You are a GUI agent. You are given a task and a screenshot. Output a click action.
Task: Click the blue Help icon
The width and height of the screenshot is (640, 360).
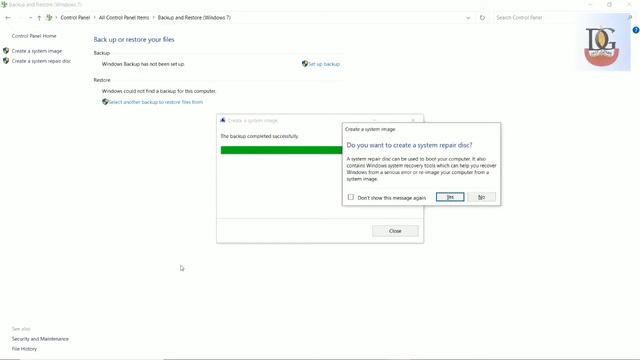(x=636, y=30)
